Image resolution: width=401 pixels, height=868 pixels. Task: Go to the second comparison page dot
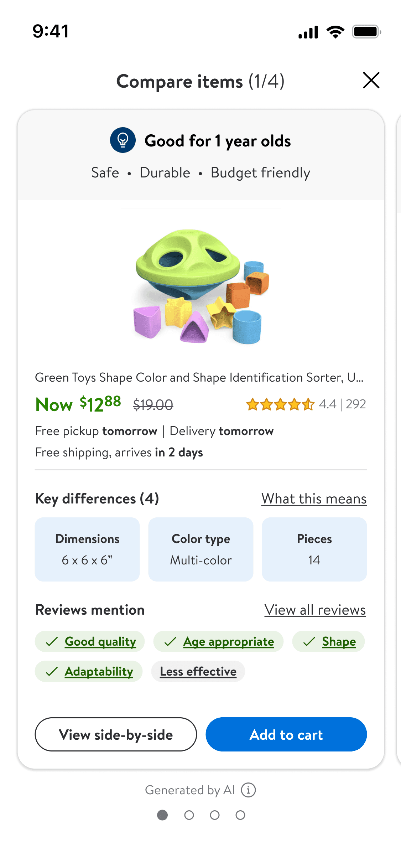(x=189, y=815)
